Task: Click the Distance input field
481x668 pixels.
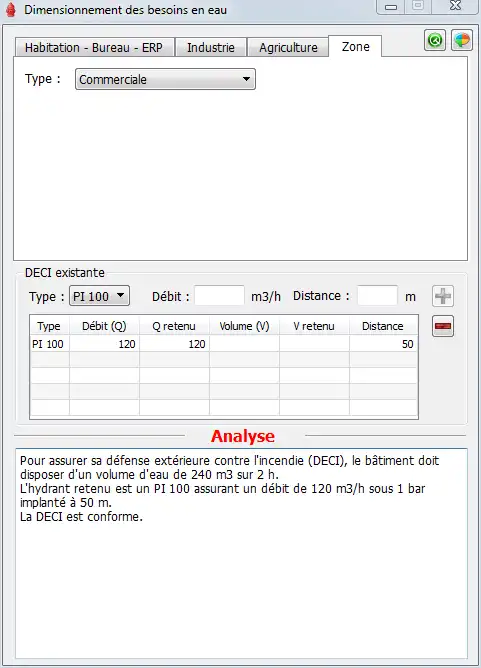Action: tap(377, 296)
